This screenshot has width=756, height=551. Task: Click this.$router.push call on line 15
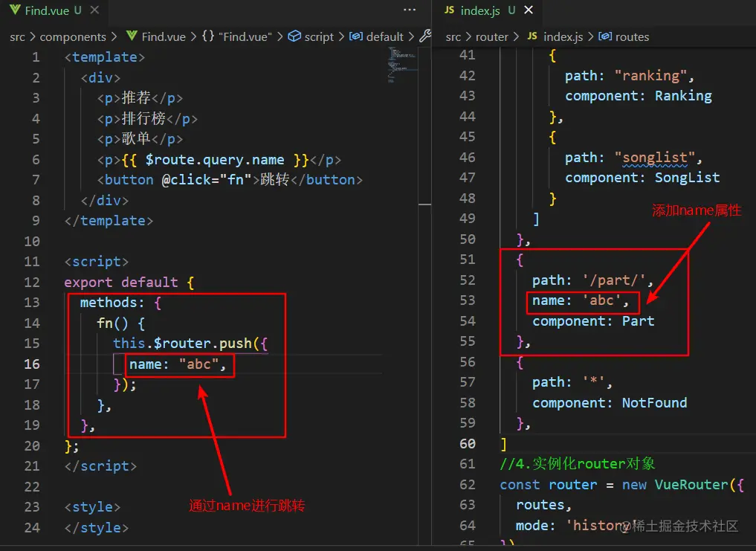182,344
